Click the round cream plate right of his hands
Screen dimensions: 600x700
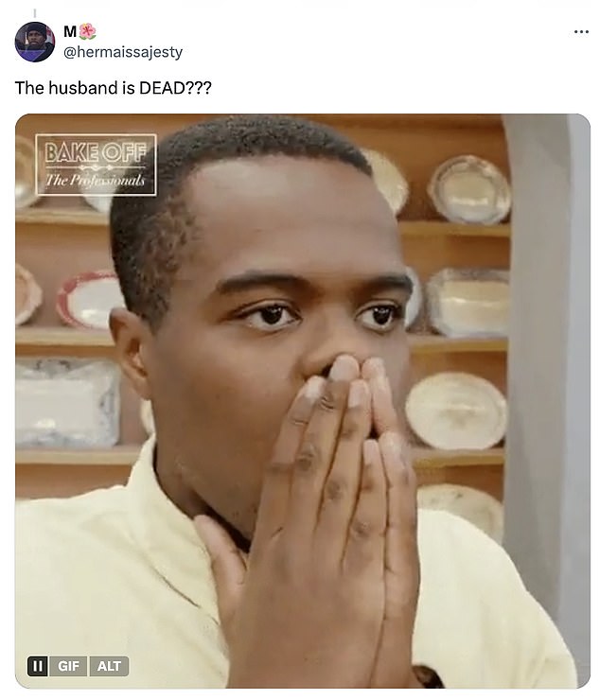456,411
